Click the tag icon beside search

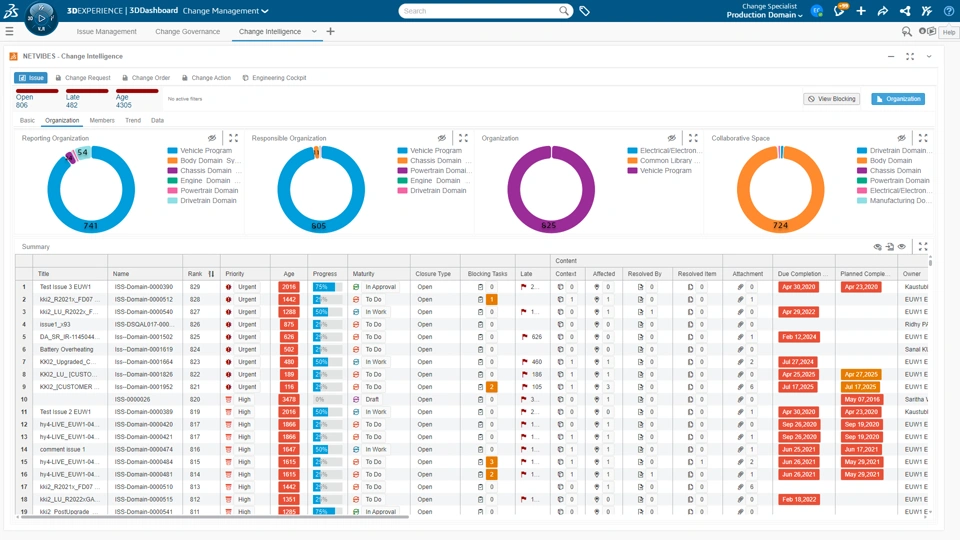[x=585, y=11]
